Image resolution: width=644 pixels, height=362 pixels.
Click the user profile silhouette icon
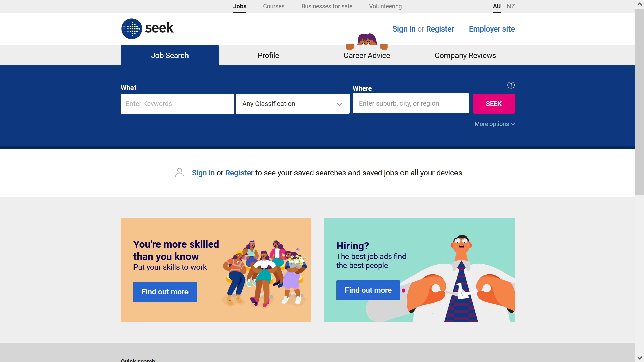tap(180, 173)
